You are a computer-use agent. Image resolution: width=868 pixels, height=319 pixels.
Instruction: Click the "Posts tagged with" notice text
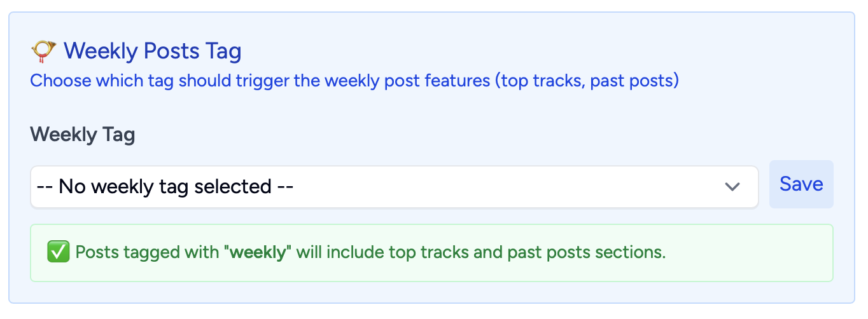(147, 252)
